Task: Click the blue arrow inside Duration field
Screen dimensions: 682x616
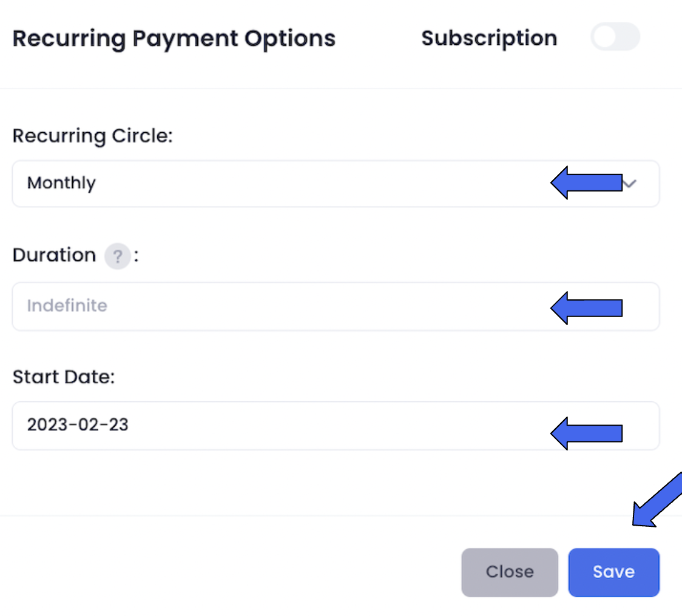Action: click(x=586, y=308)
